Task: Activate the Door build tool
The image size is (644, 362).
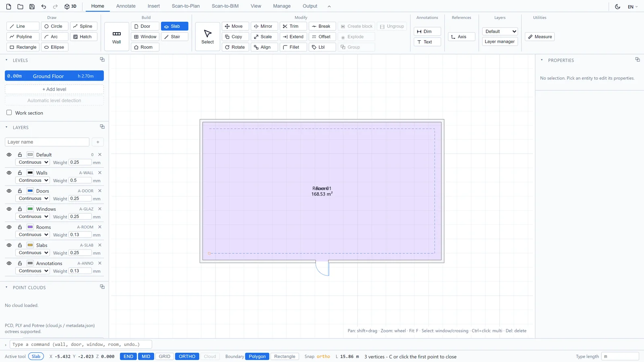Action: tap(145, 26)
